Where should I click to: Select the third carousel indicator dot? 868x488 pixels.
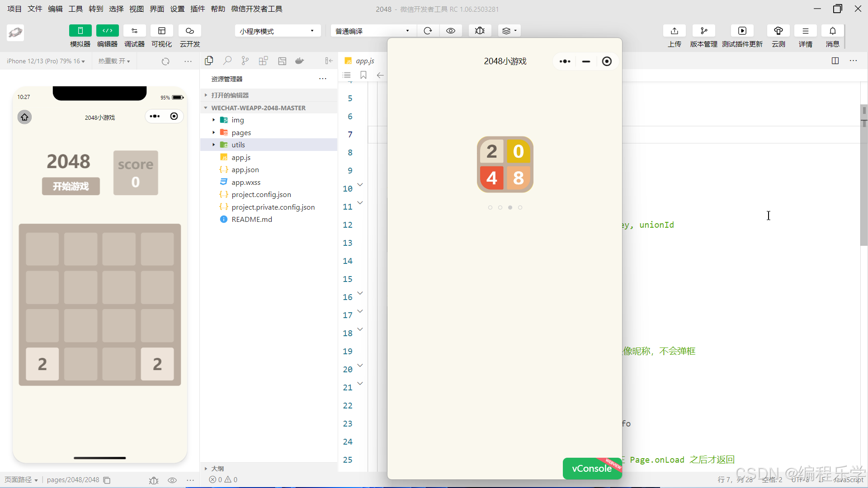[510, 207]
